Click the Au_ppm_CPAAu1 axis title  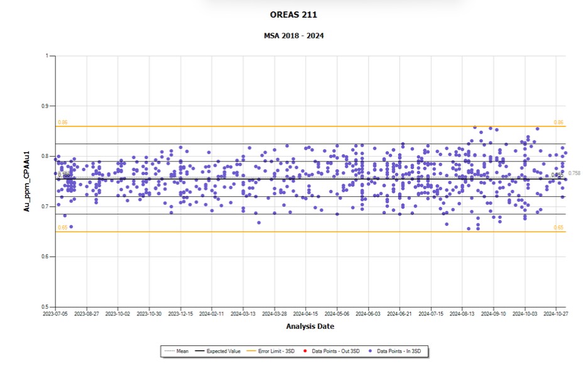pos(26,181)
